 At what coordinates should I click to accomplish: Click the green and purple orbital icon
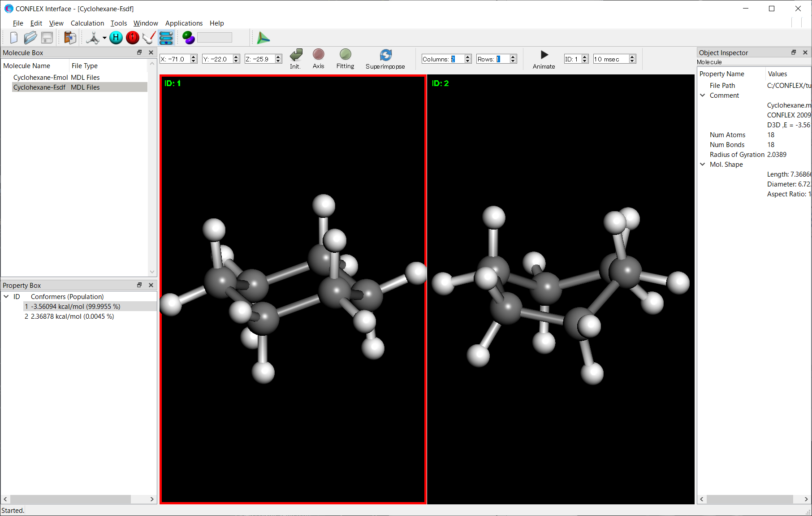coord(189,38)
